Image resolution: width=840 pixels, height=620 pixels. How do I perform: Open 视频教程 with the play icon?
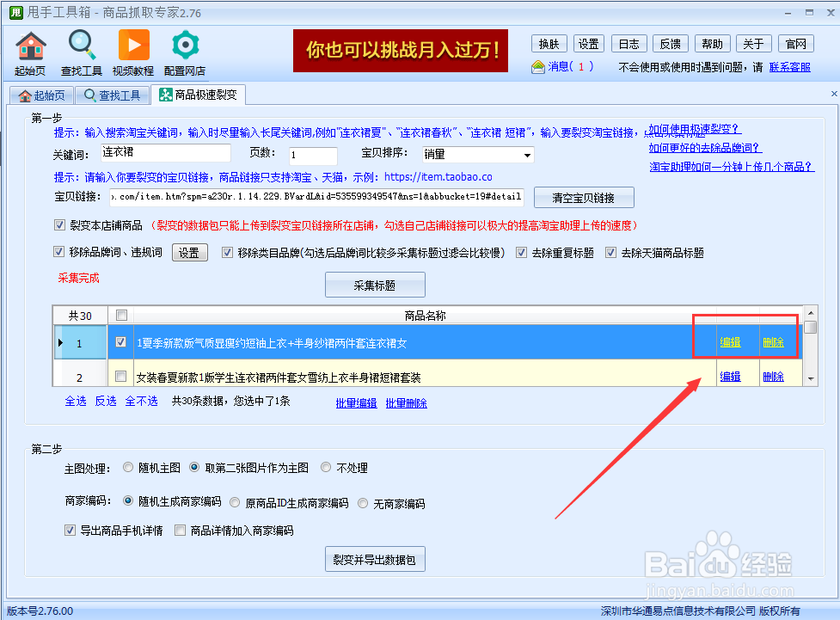click(133, 46)
